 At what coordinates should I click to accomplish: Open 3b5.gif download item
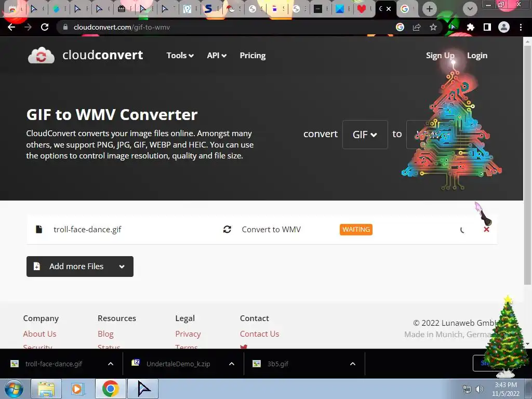coord(277,364)
